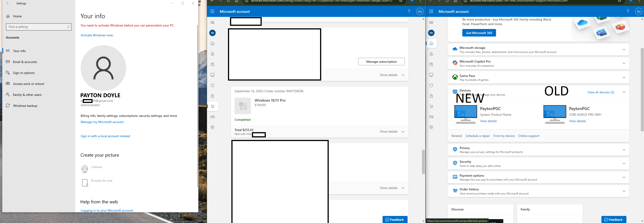Click billing page vertical scrollbar thumb

click(x=423, y=162)
